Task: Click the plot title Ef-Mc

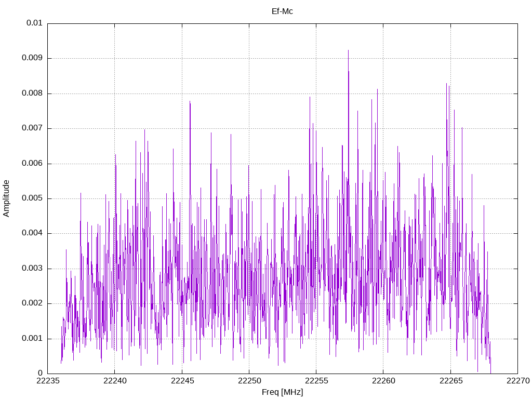Action: 282,11
